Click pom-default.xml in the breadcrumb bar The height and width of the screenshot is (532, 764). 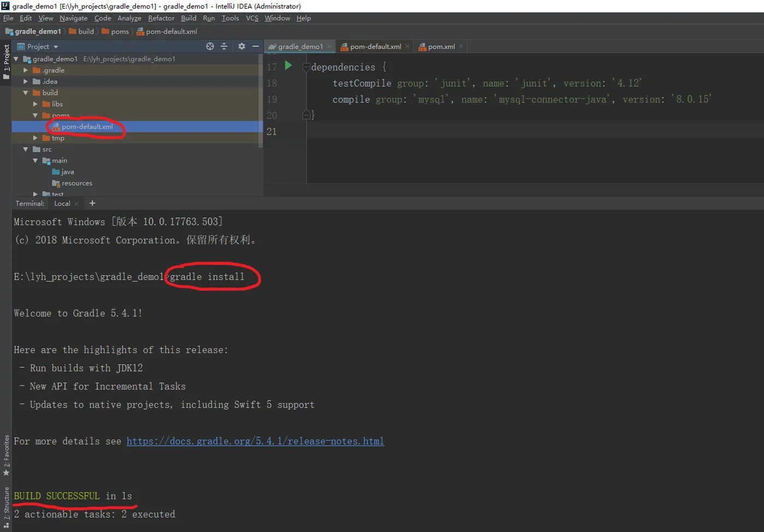167,32
